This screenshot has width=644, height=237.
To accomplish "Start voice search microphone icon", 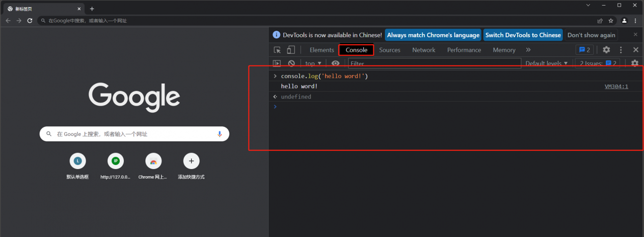I will point(219,134).
